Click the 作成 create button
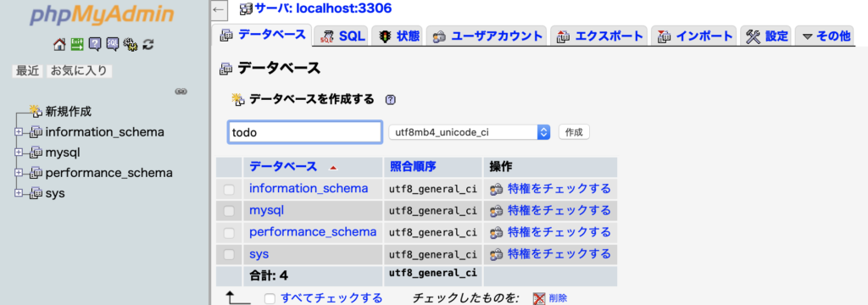 574,132
